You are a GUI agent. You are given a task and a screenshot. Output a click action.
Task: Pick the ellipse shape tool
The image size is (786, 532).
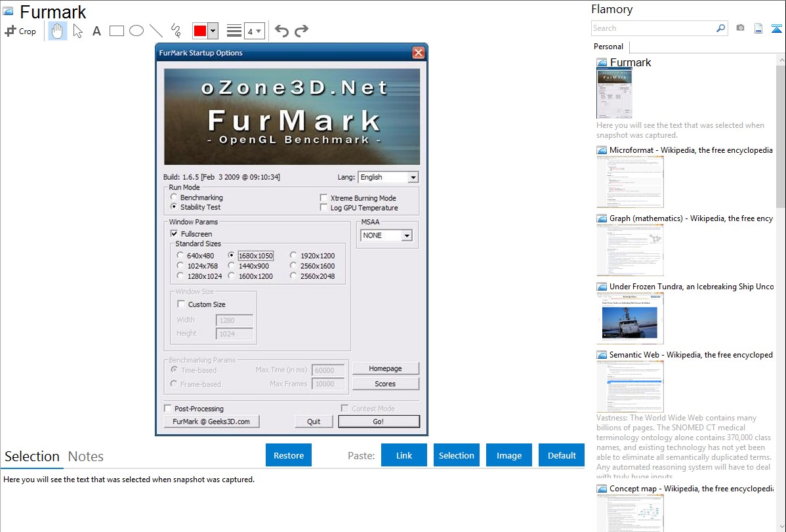tap(136, 31)
